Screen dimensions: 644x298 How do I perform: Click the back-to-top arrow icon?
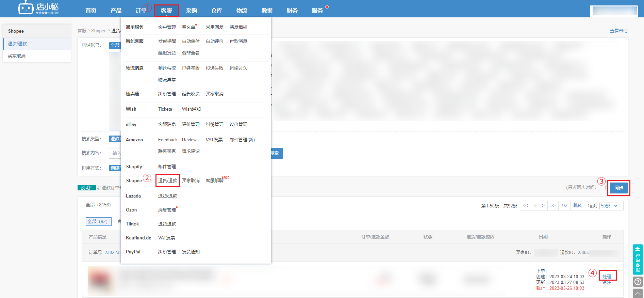[638, 294]
